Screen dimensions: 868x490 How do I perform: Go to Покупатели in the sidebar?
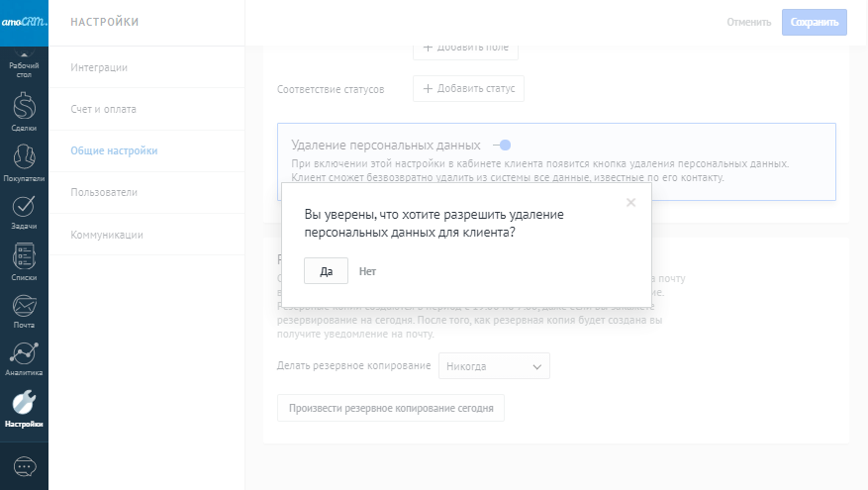coord(24,162)
